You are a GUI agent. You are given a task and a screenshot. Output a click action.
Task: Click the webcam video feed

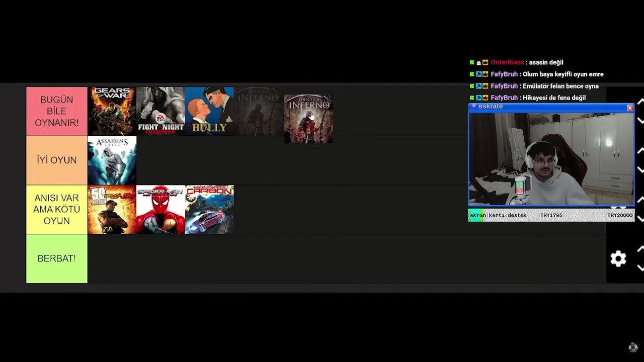(x=551, y=158)
